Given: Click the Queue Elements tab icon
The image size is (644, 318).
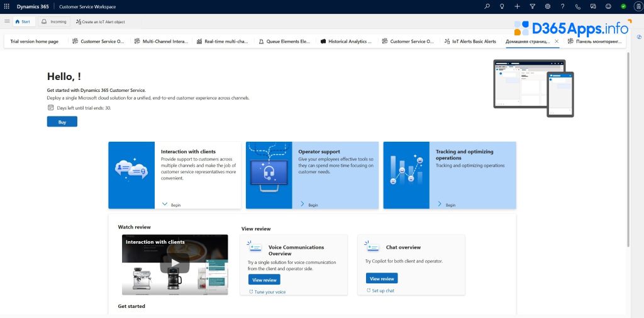Looking at the screenshot, I should click(x=261, y=42).
